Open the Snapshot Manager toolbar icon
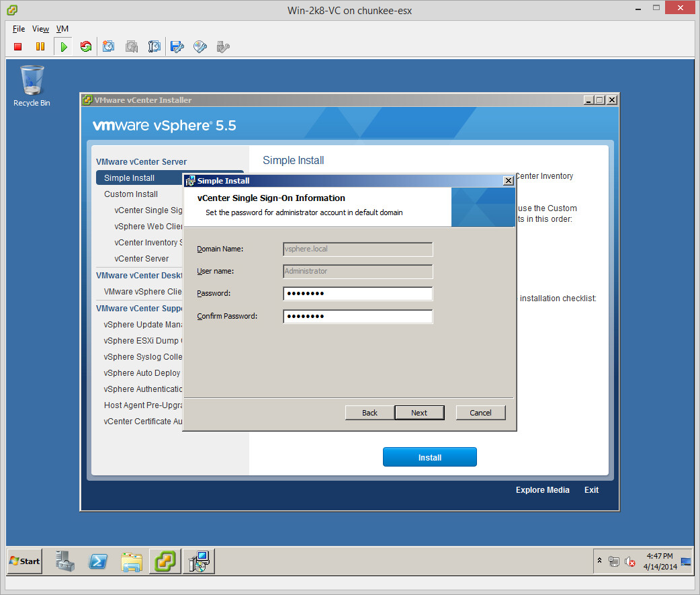This screenshot has height=595, width=700. (155, 46)
